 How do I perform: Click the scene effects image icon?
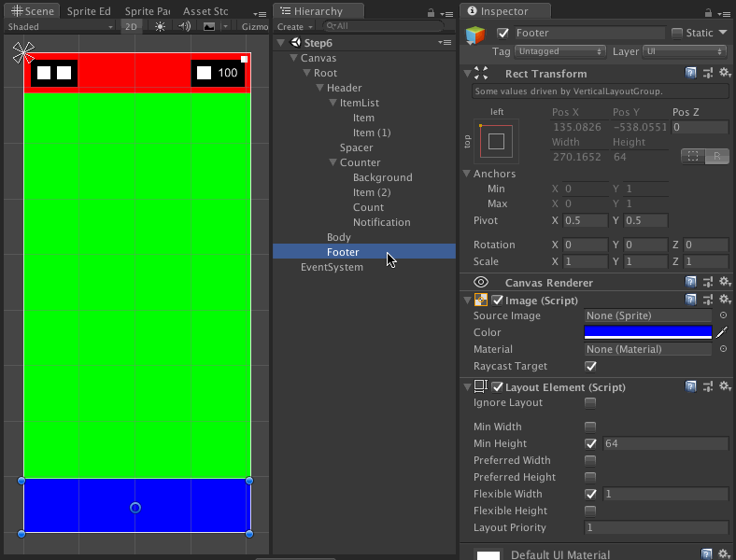(209, 27)
